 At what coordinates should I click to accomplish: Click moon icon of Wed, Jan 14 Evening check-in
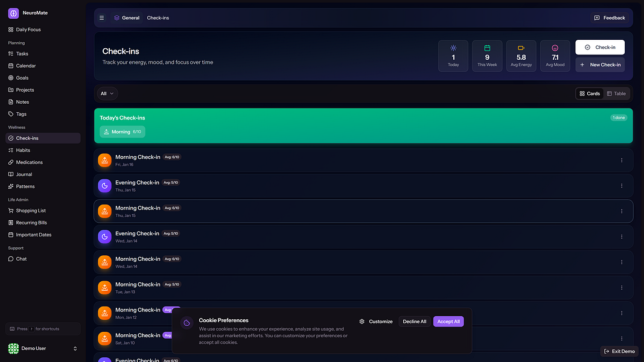click(x=105, y=237)
